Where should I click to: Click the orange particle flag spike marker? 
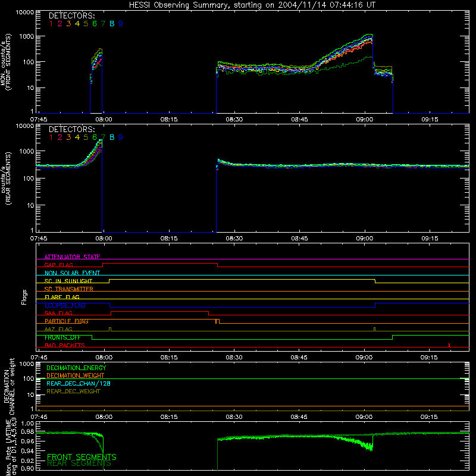point(216,321)
